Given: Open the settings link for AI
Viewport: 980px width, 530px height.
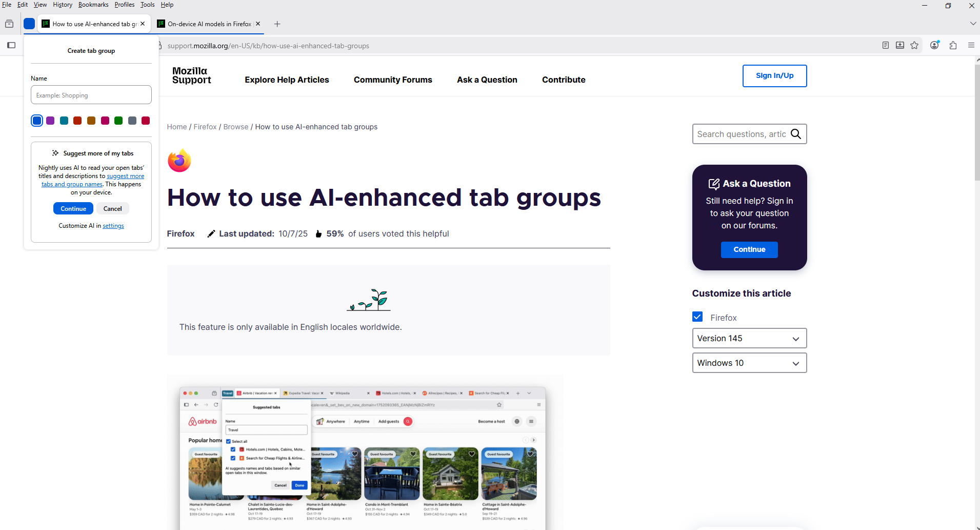Looking at the screenshot, I should click(x=113, y=226).
